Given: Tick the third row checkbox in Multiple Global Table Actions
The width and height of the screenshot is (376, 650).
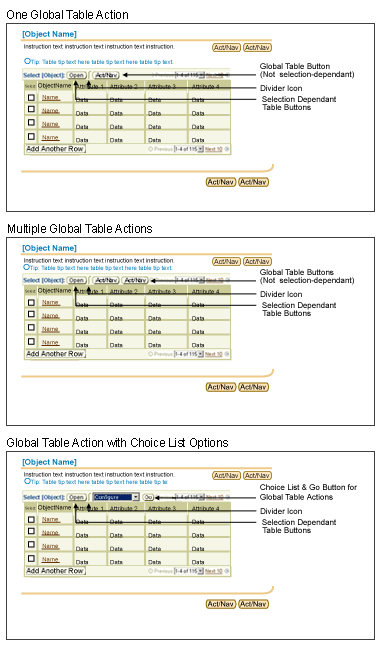Looking at the screenshot, I should pos(31,327).
